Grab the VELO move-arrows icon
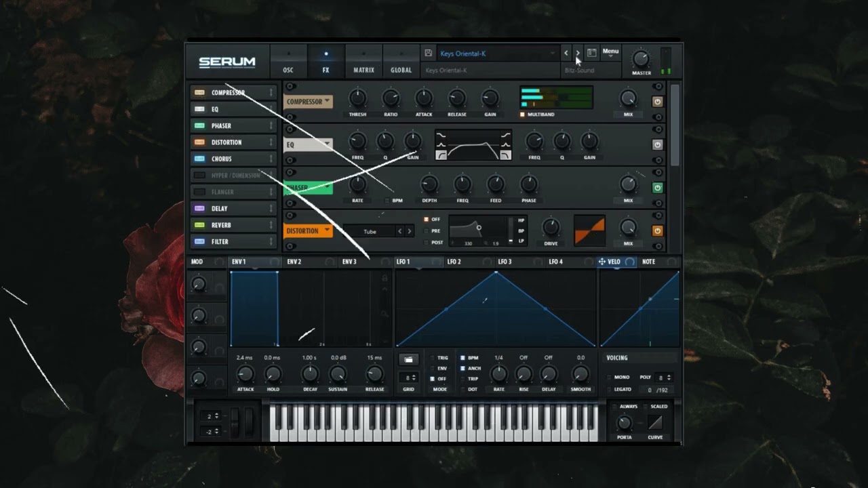The image size is (868, 488). coord(601,262)
